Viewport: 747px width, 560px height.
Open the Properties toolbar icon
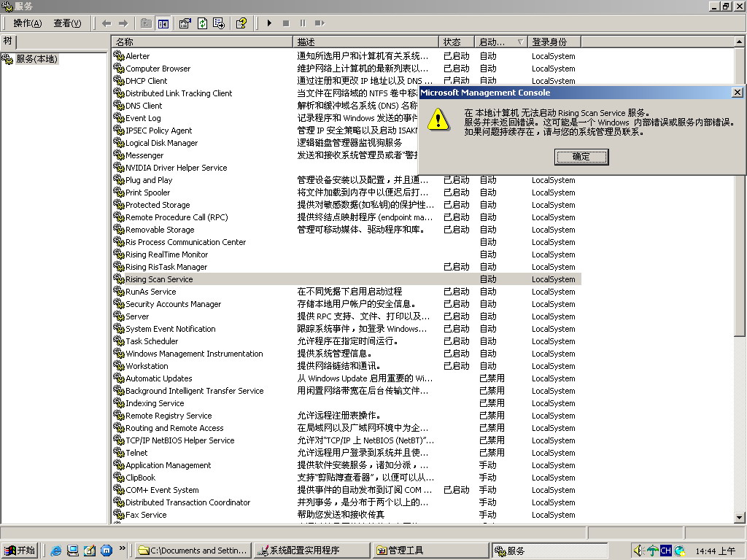coord(185,23)
